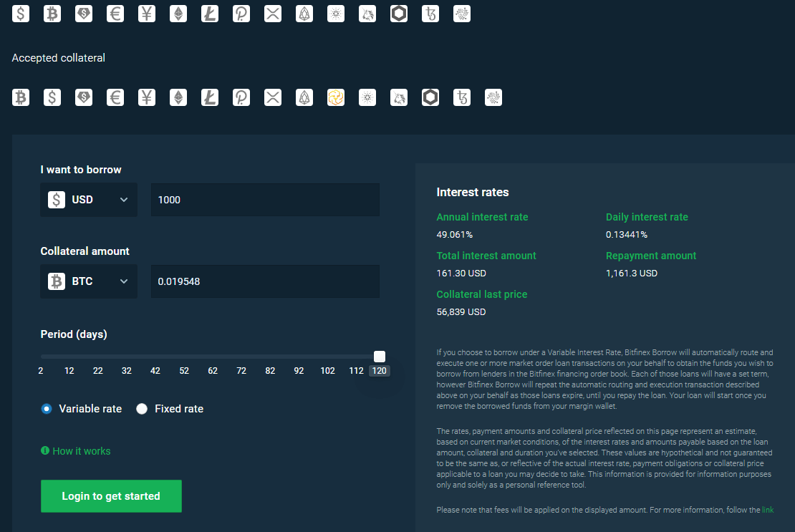795x532 pixels.
Task: Click the Ethereum icon in the top currency row
Action: [178, 14]
